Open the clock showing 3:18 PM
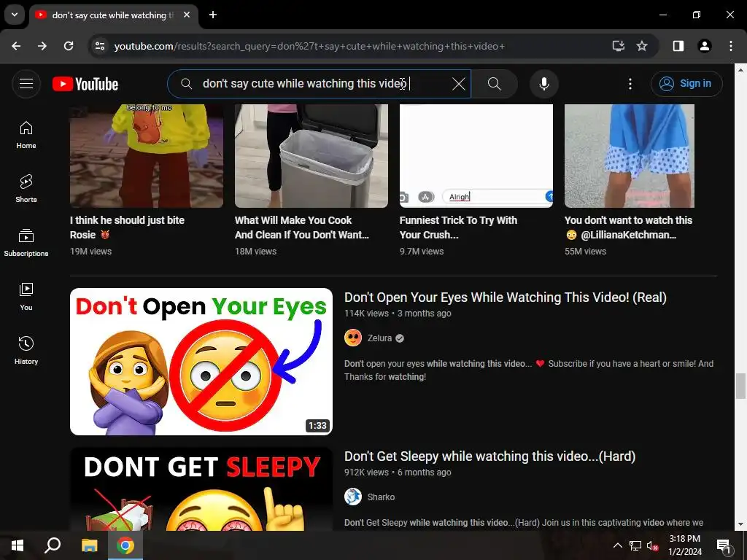Viewport: 747px width, 560px height. click(684, 545)
